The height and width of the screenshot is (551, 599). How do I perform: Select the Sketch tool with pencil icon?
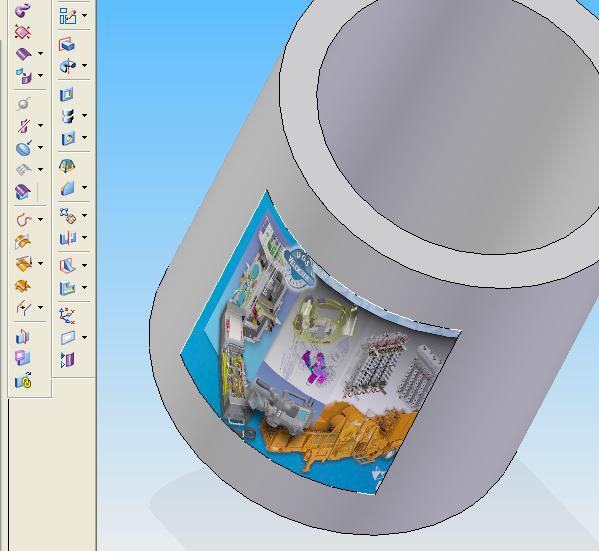pos(68,16)
